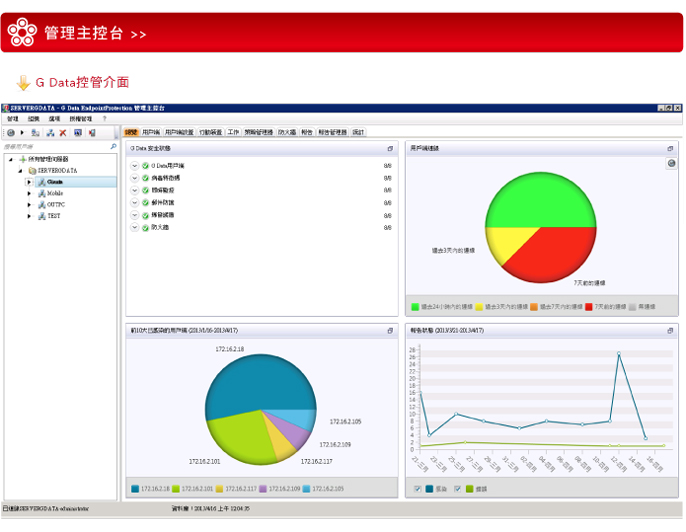Select the Mobile group in the tree

tap(55, 193)
